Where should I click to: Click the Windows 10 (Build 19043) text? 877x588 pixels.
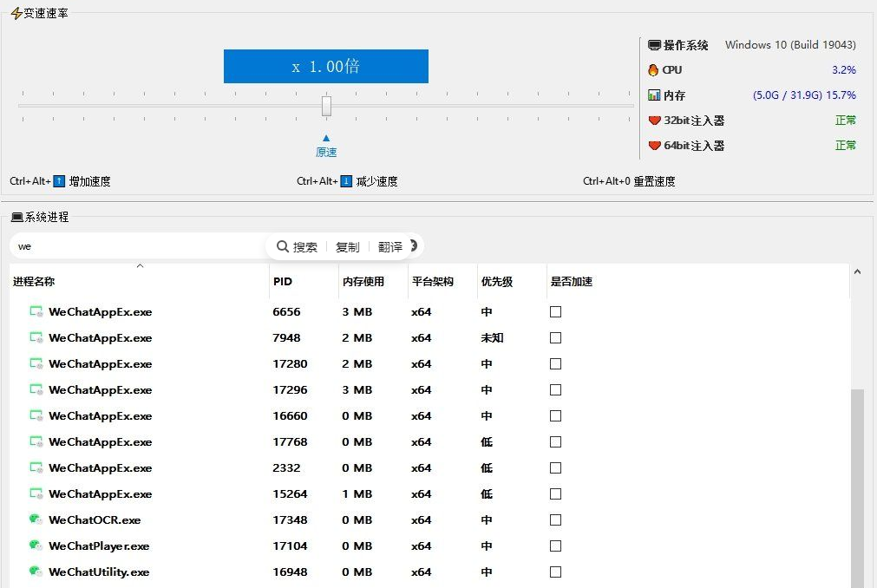pyautogui.click(x=790, y=45)
